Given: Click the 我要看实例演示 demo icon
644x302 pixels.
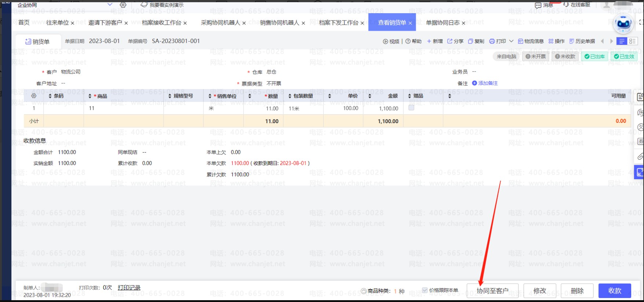Looking at the screenshot, I should (x=144, y=5).
